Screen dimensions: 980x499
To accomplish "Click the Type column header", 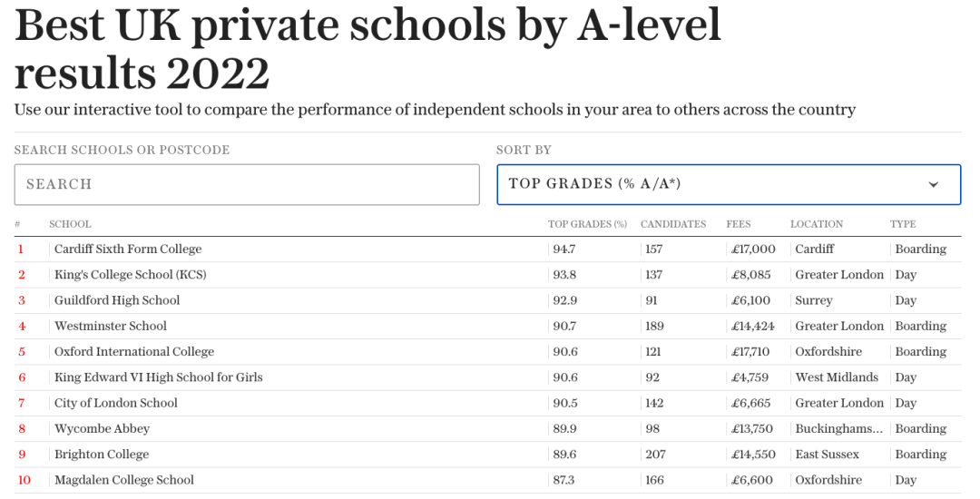I will click(x=903, y=224).
